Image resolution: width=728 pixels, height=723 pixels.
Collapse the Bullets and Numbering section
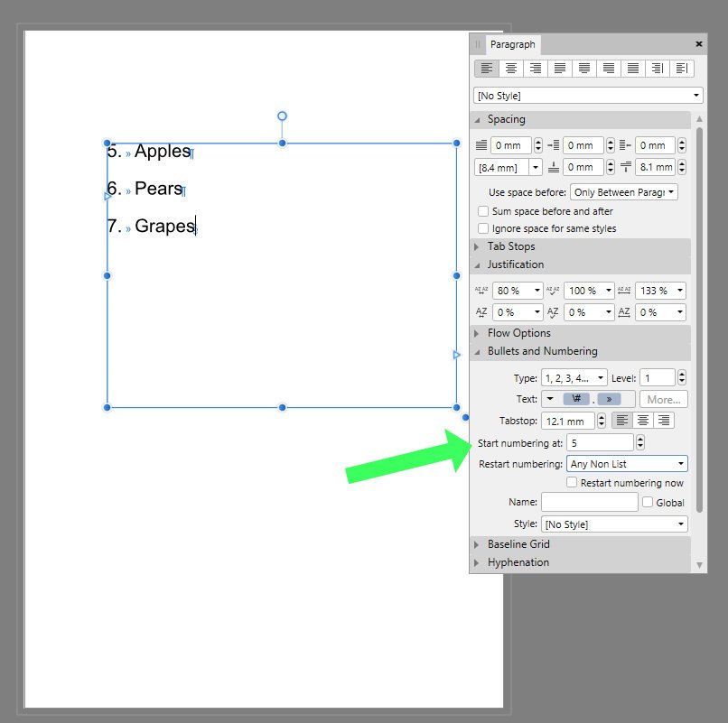477,351
